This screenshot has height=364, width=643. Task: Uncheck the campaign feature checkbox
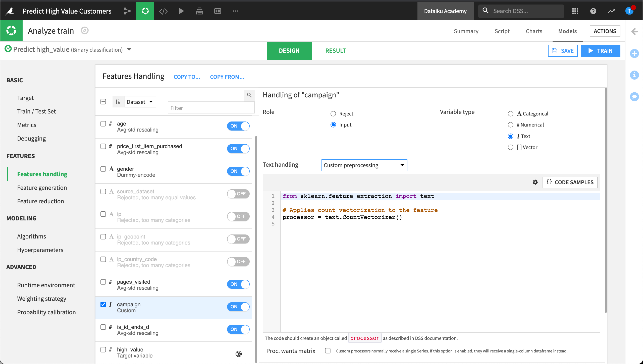[103, 305]
